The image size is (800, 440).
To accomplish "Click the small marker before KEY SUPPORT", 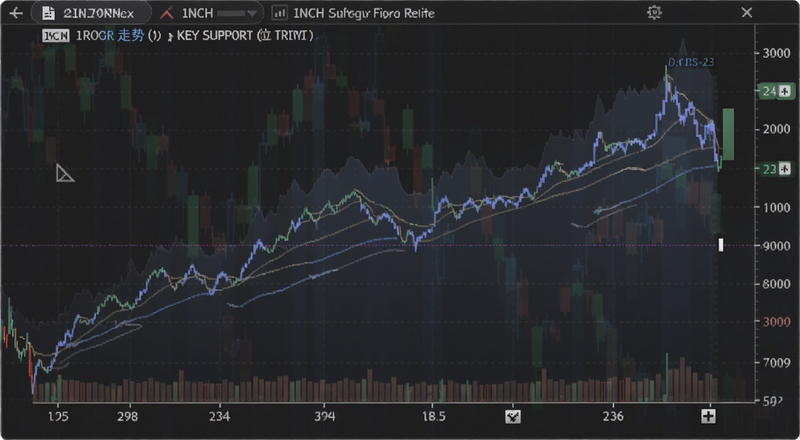I will pyautogui.click(x=170, y=37).
